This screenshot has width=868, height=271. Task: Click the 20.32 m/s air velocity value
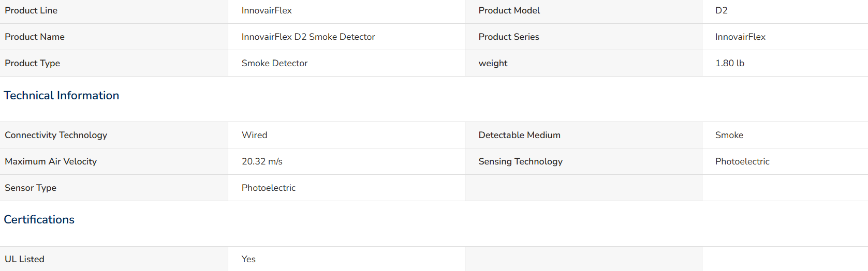(262, 161)
